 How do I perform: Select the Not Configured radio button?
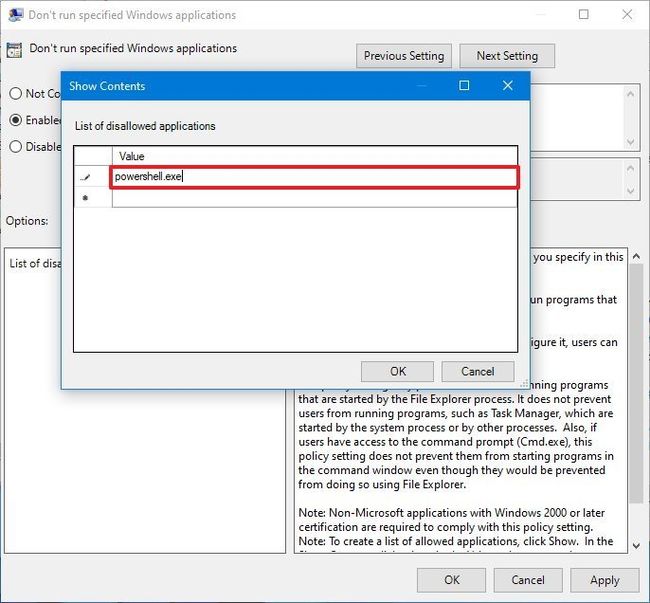tap(15, 93)
